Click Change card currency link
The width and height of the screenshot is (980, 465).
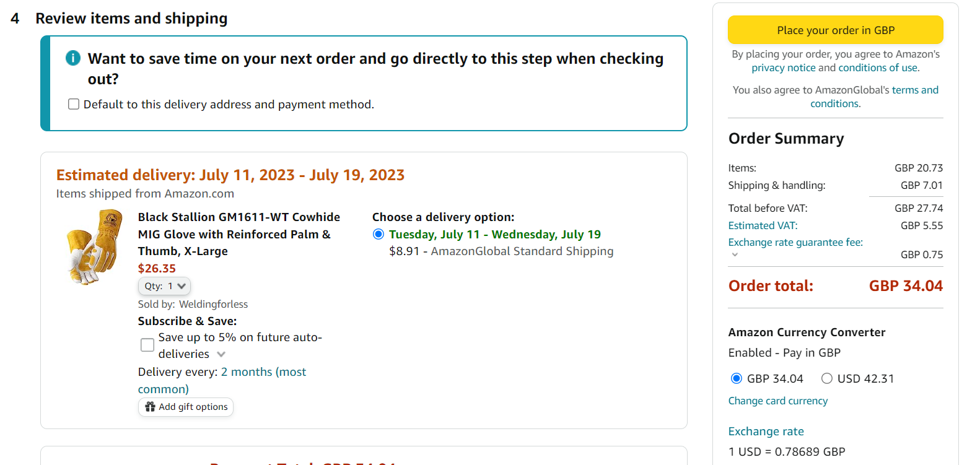tap(777, 401)
